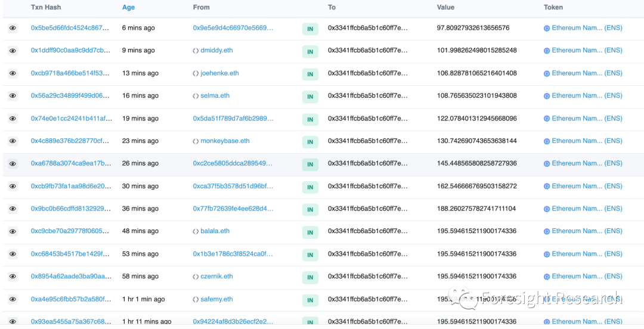Click contract icon beside balala.eth
Screen dimensions: 644x329
coord(196,231)
